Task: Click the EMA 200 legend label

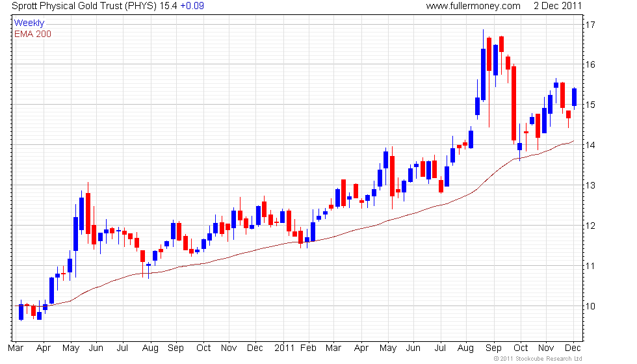Action: point(33,34)
